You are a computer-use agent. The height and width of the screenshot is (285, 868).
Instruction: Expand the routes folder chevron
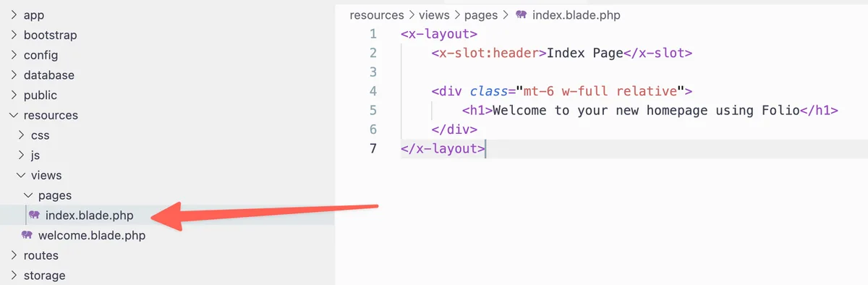[13, 255]
